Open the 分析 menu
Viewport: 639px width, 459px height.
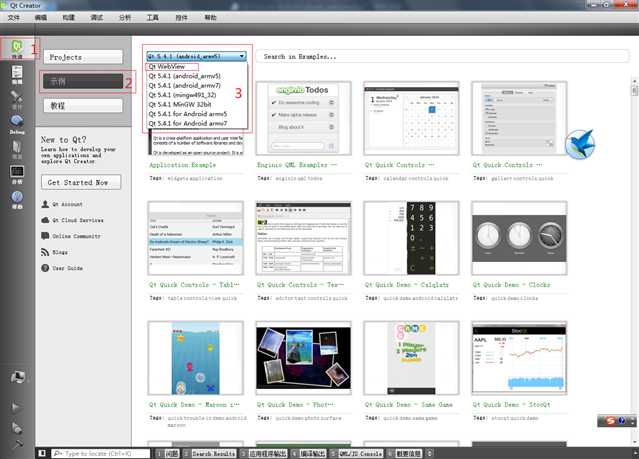coord(125,18)
